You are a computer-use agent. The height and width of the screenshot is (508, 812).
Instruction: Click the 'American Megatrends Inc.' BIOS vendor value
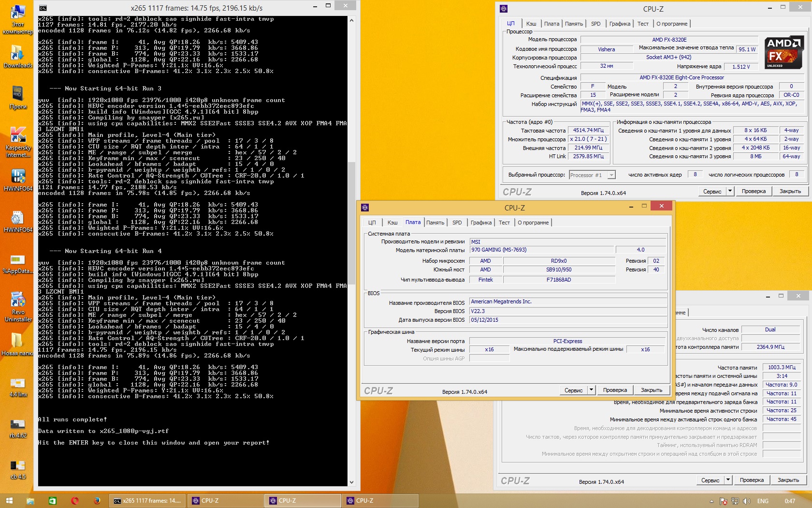pos(568,301)
